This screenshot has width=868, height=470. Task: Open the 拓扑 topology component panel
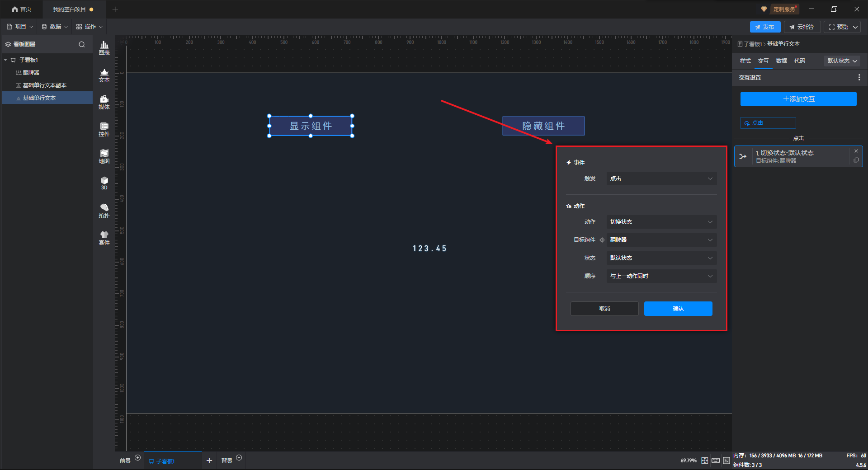click(x=104, y=211)
